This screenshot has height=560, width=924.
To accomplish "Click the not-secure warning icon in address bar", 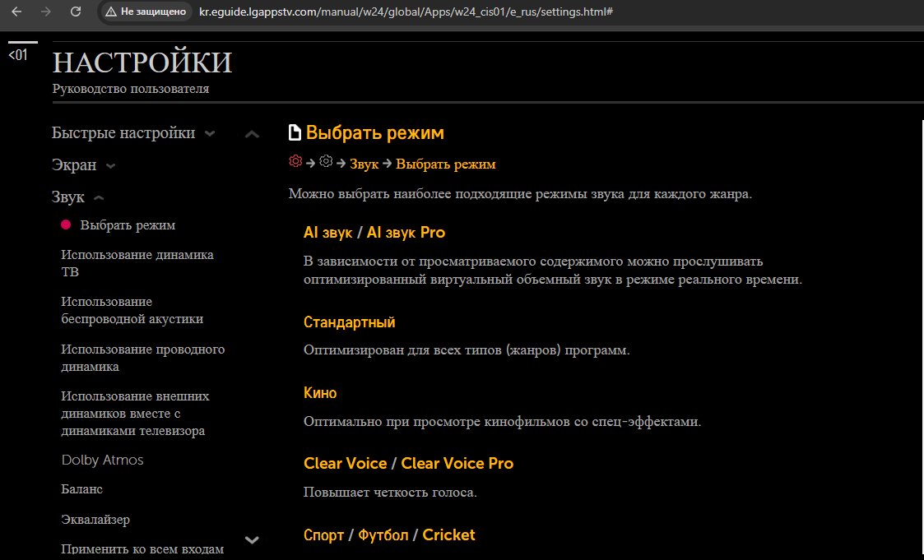I will click(111, 12).
